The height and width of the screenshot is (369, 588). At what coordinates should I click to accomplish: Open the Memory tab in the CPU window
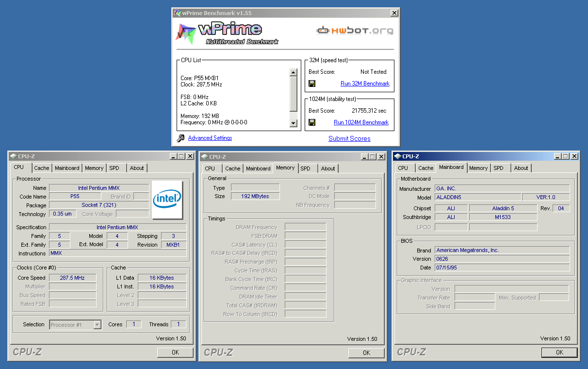[x=94, y=168]
